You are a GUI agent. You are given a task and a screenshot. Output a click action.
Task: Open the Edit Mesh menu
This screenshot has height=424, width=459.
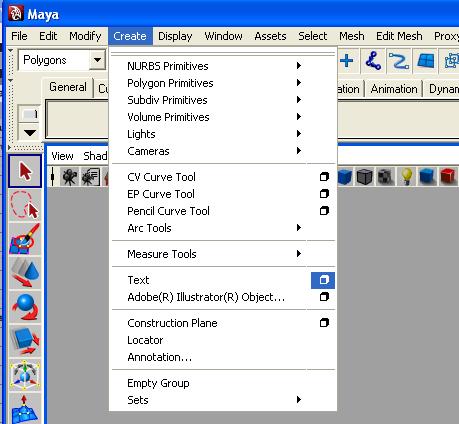(399, 36)
